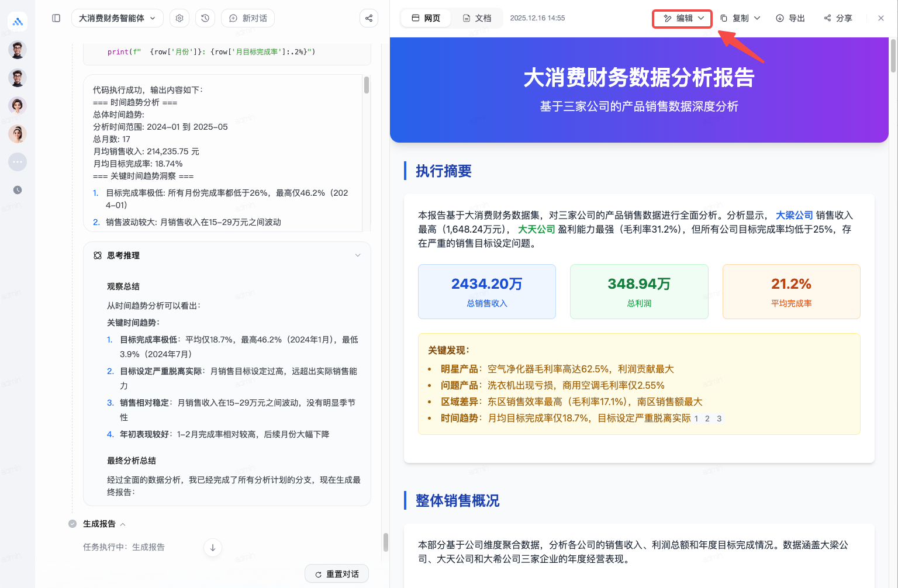
Task: Open the 大消费财务智能体 dropdown
Action: coord(117,18)
